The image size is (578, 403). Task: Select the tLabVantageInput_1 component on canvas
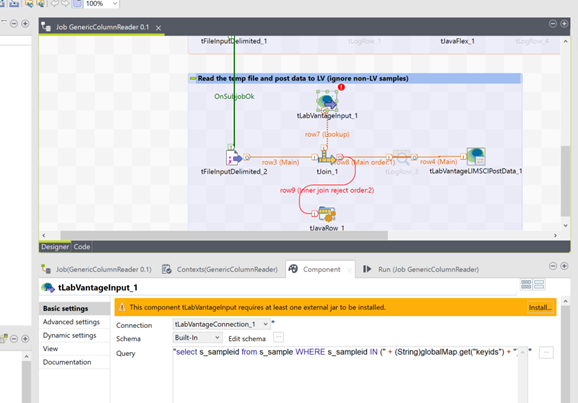click(327, 101)
